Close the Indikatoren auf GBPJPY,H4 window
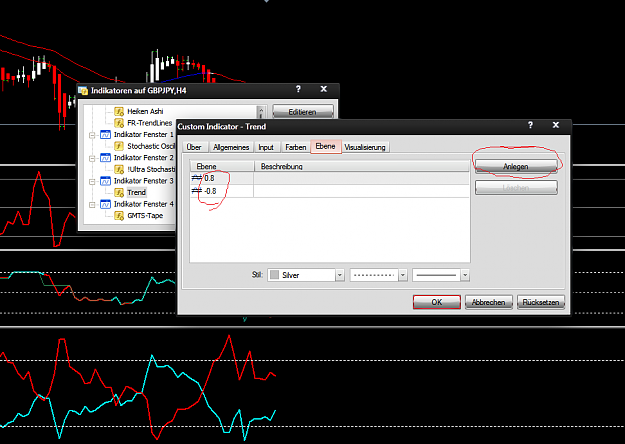625x444 pixels. [324, 89]
